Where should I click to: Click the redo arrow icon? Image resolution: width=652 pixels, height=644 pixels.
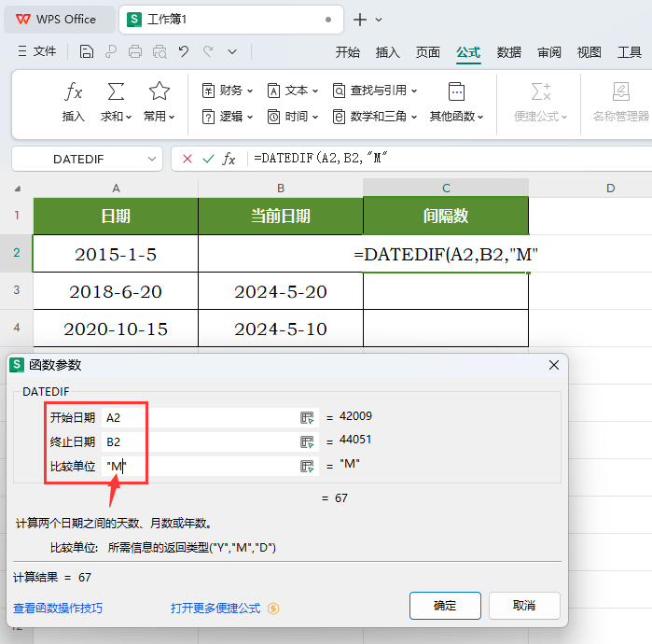click(x=208, y=51)
